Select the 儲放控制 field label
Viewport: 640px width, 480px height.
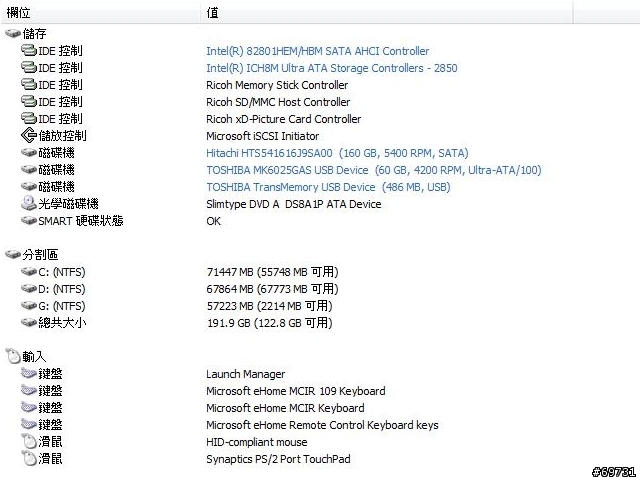[x=62, y=136]
